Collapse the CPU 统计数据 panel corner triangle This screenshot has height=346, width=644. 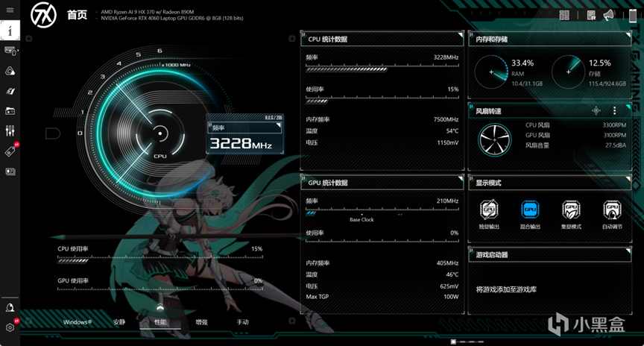(461, 35)
